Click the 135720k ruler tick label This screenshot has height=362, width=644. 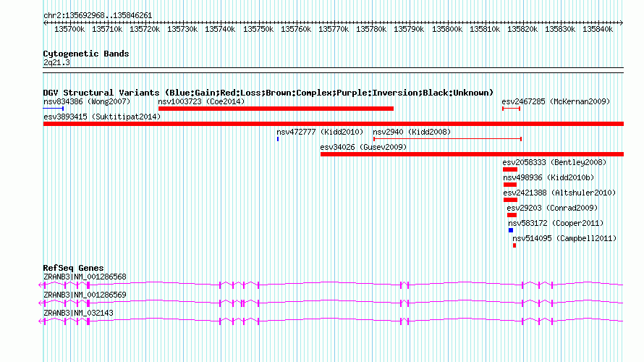pyautogui.click(x=145, y=29)
